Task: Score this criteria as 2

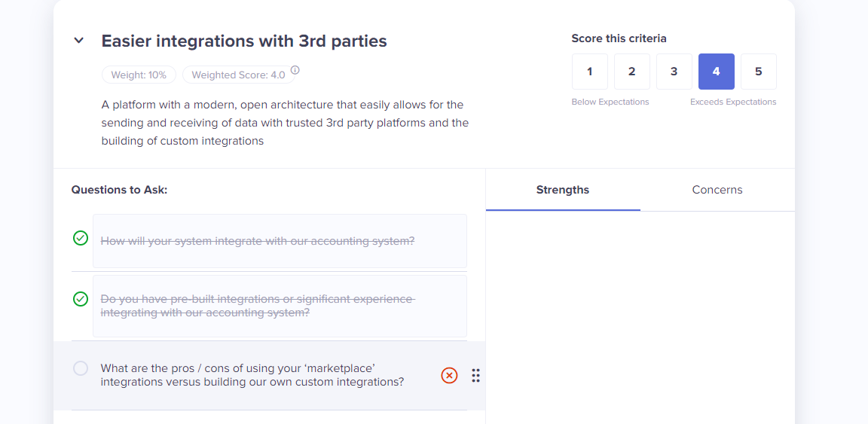Action: [x=631, y=72]
